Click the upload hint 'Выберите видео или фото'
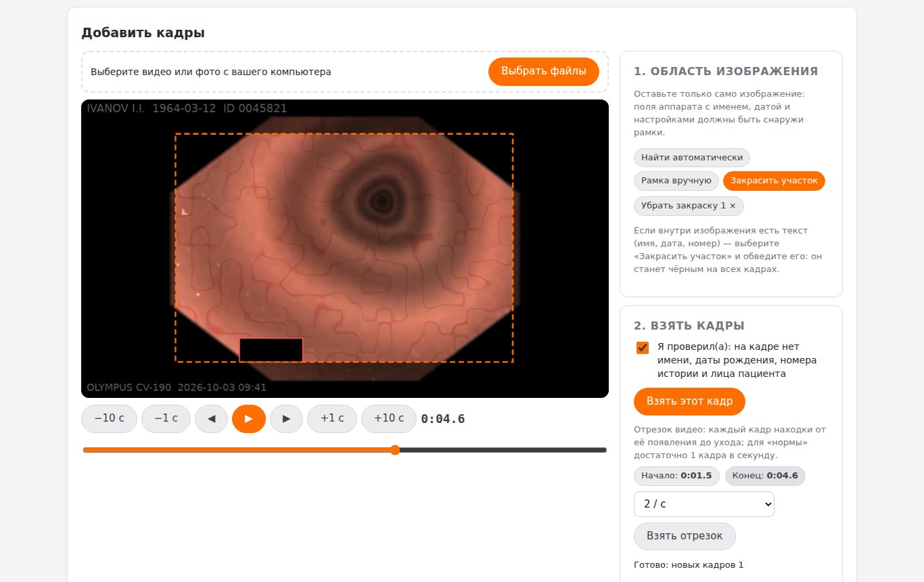Image resolution: width=924 pixels, height=582 pixels. pyautogui.click(x=210, y=72)
